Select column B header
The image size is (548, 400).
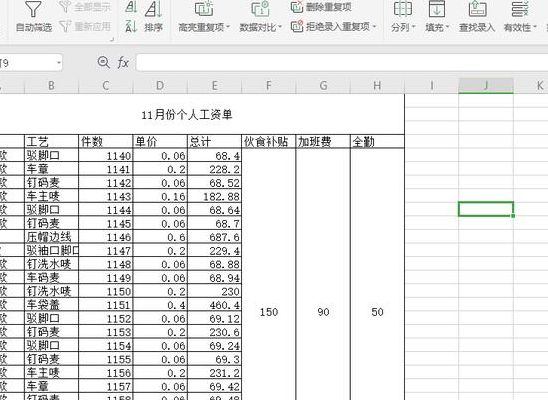51,86
